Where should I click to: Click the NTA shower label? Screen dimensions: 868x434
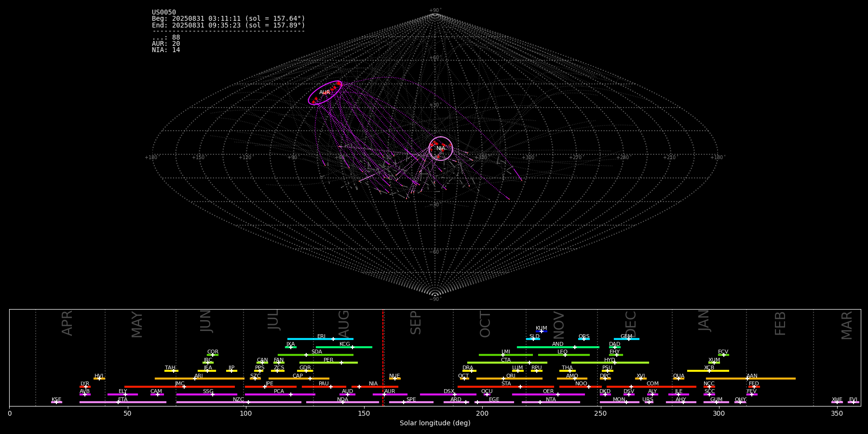pos(551,400)
